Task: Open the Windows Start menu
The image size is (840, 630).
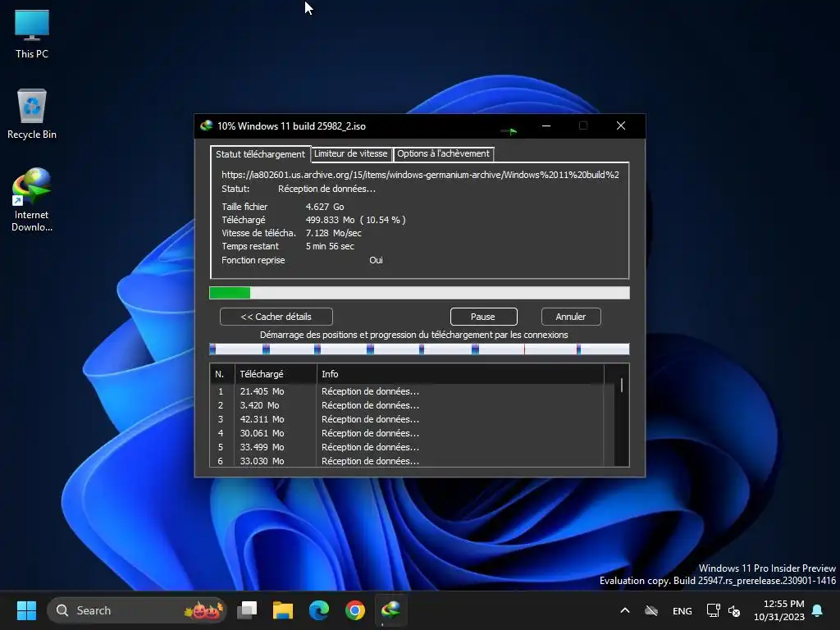Action: pos(26,610)
